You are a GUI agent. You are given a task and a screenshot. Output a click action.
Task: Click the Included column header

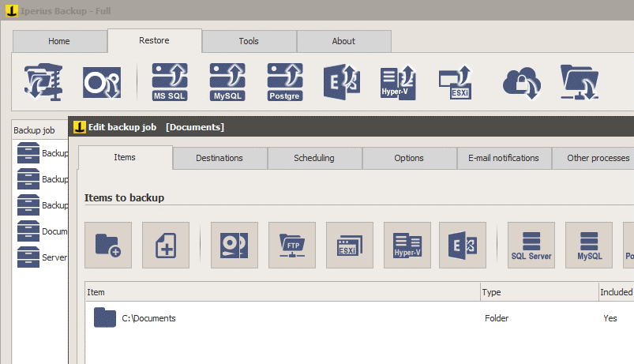[616, 292]
